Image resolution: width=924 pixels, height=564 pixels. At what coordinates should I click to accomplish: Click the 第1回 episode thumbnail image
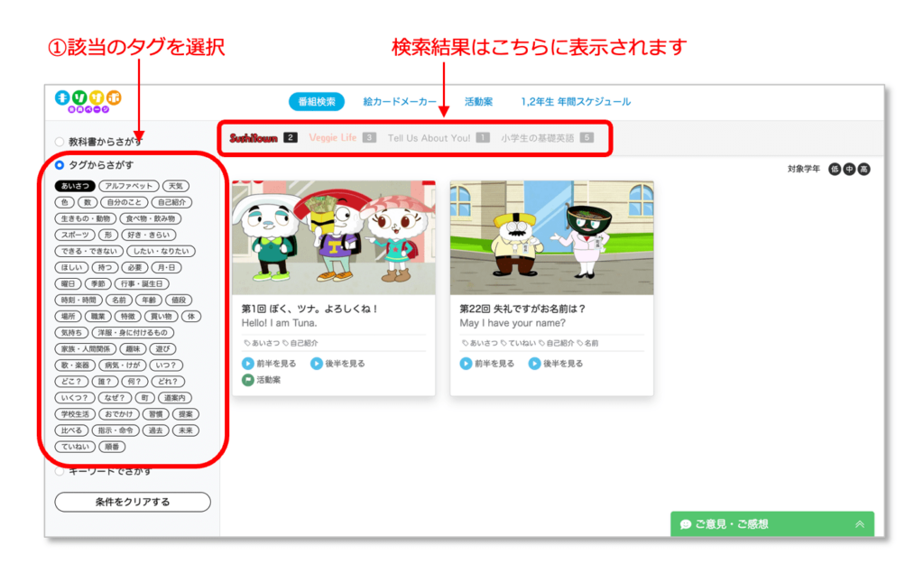coord(332,237)
